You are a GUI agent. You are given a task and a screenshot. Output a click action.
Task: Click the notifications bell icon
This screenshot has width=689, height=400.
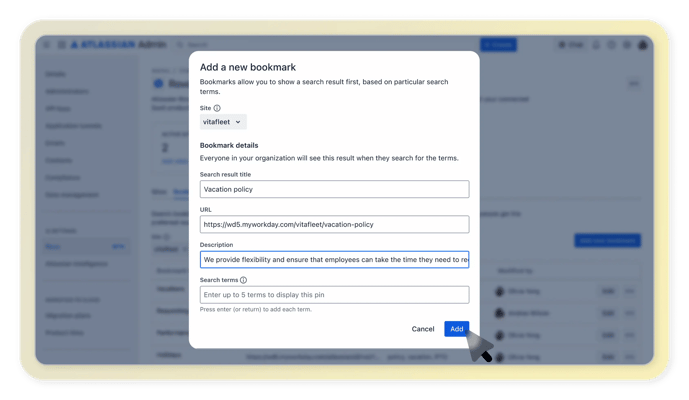point(596,45)
